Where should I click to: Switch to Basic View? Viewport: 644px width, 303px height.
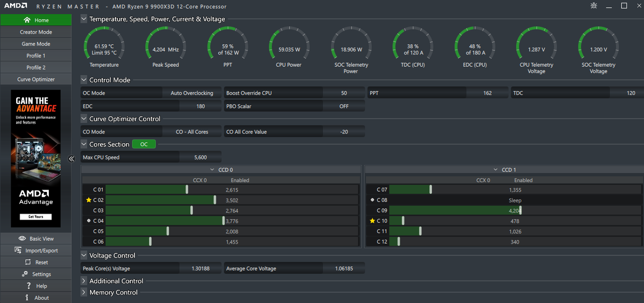[x=36, y=239]
